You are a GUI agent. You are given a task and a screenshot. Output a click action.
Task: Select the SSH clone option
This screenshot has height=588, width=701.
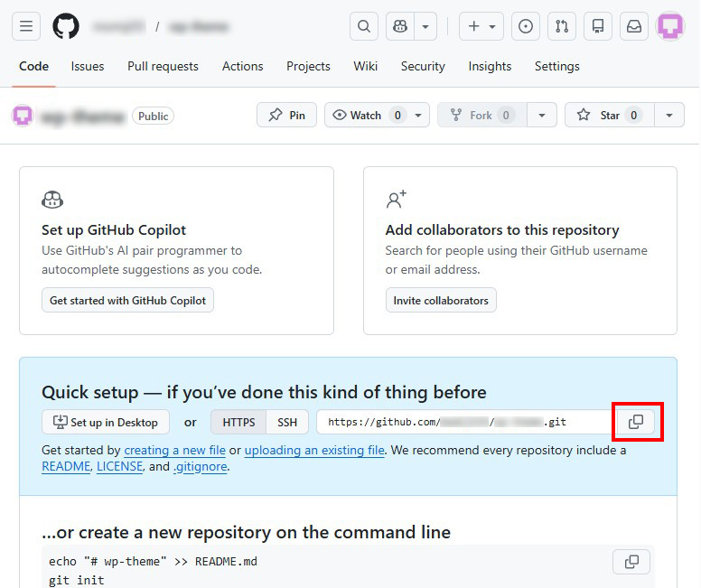pos(287,422)
